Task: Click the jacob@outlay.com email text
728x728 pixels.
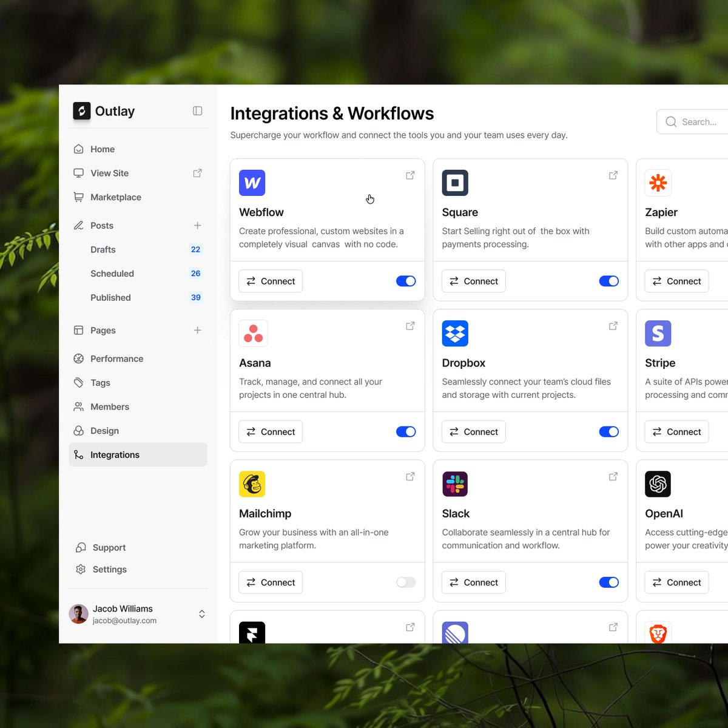Action: tap(124, 621)
